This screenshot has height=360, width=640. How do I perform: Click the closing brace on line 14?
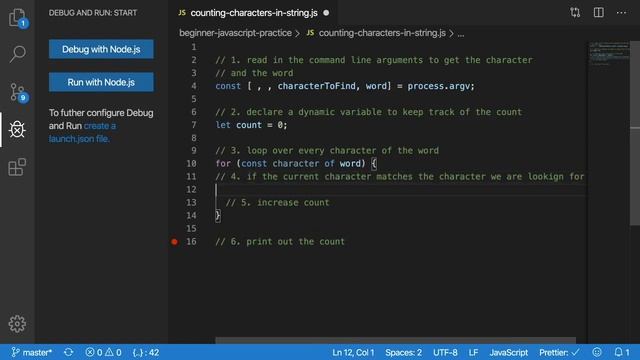point(218,216)
